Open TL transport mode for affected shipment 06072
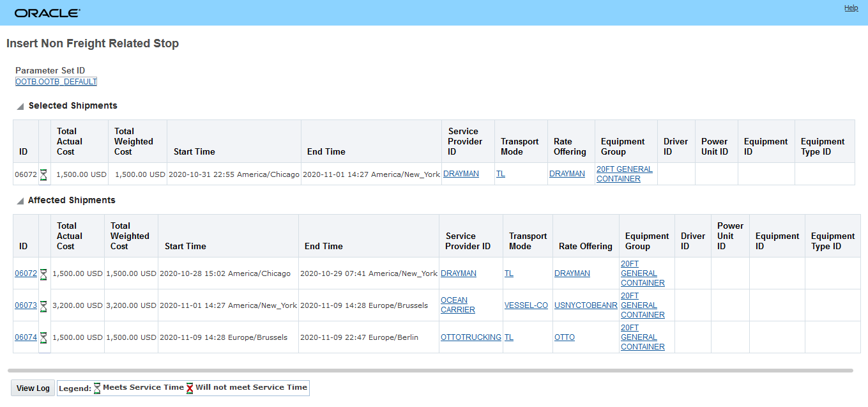 509,273
